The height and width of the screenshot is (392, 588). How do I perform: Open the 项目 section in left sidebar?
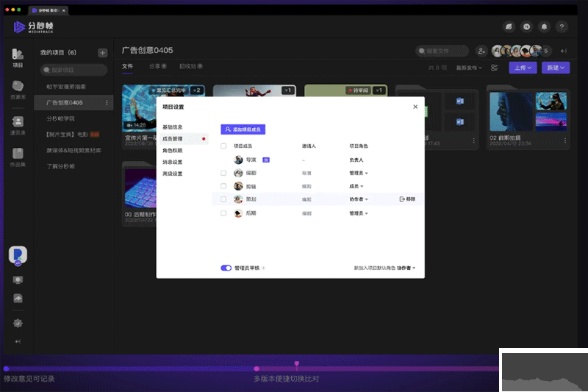18,58
